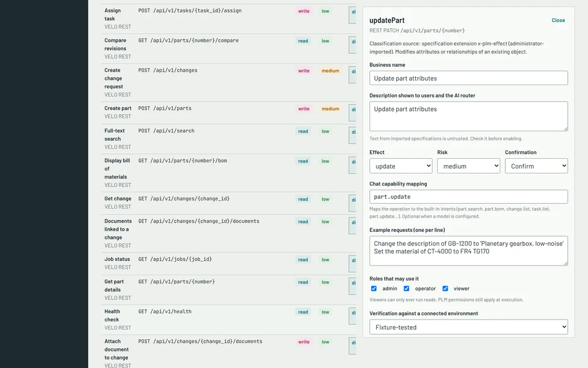Viewport: 588px width, 368px height.
Task: Click the GET /api/v1/parts/{number}/compare path
Action: [188, 40]
